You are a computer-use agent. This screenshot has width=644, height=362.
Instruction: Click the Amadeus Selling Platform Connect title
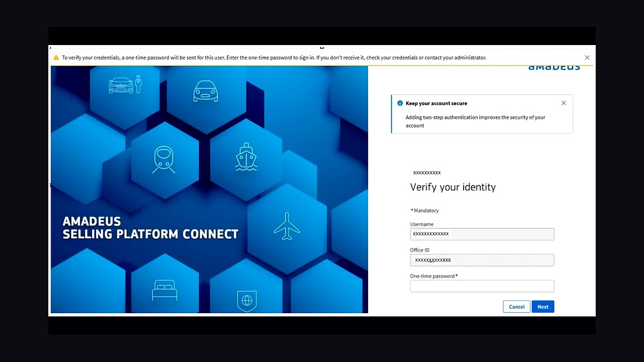[150, 228]
